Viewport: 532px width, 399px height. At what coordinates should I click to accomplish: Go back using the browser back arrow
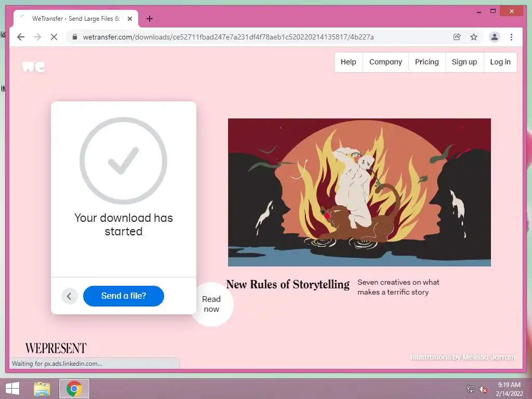coord(21,37)
